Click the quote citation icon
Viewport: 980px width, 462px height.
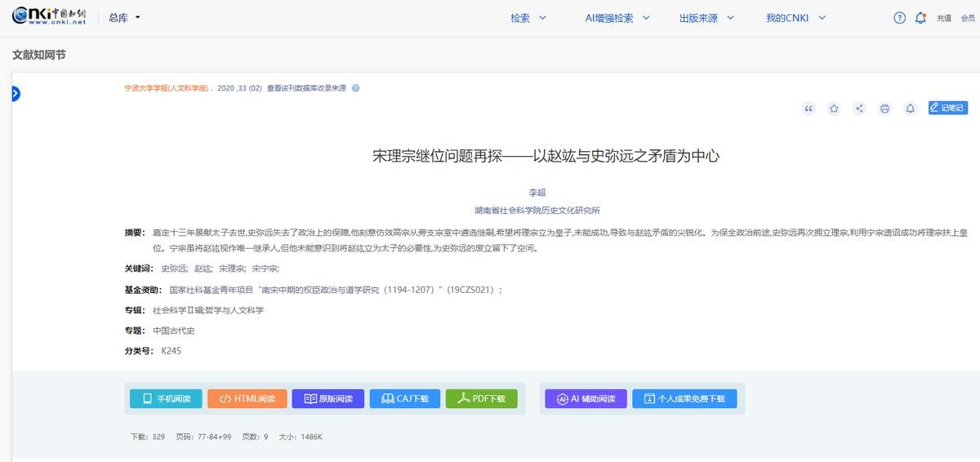tap(808, 109)
